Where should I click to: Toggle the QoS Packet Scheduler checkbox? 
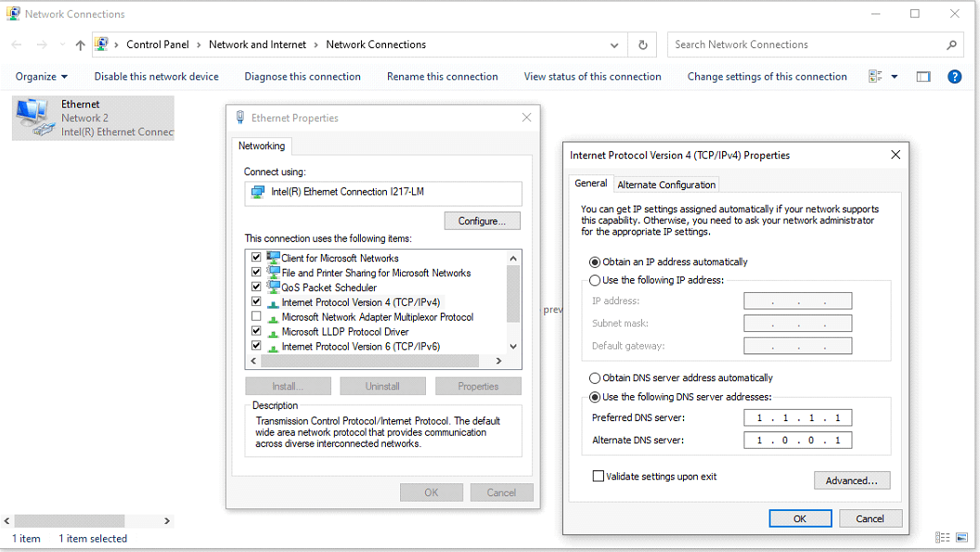pos(256,287)
